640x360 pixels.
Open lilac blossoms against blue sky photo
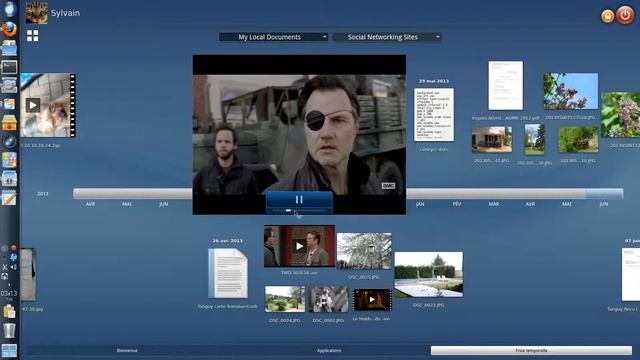point(571,91)
